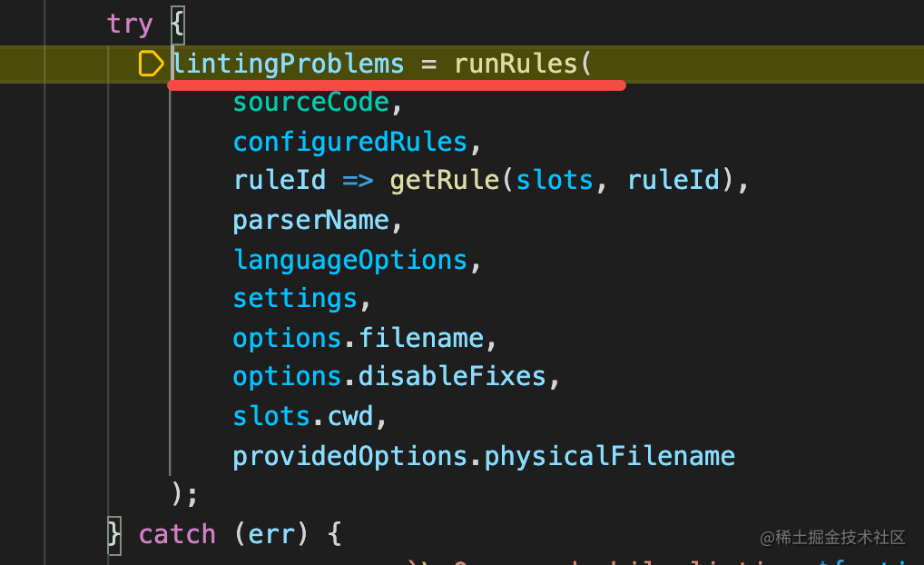Click the 'try' keyword
This screenshot has width=924, height=565.
pyautogui.click(x=130, y=25)
